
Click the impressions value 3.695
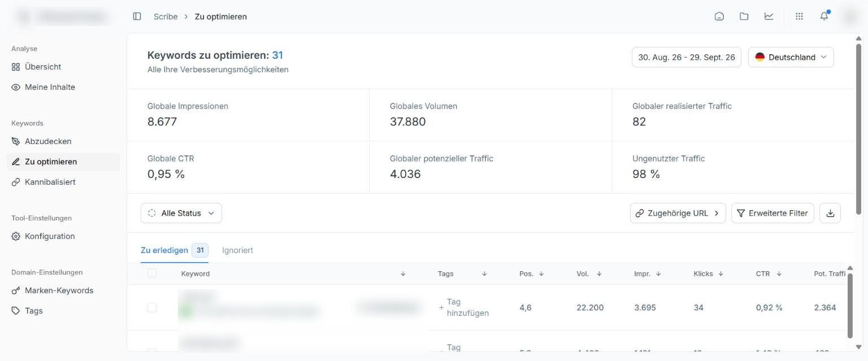coord(645,307)
